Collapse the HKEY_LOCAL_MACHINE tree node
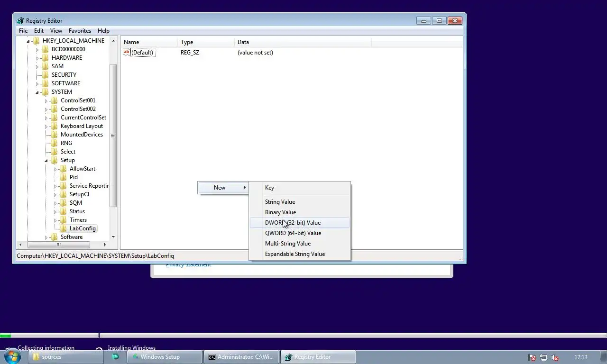Image resolution: width=607 pixels, height=364 pixels. pyautogui.click(x=28, y=41)
